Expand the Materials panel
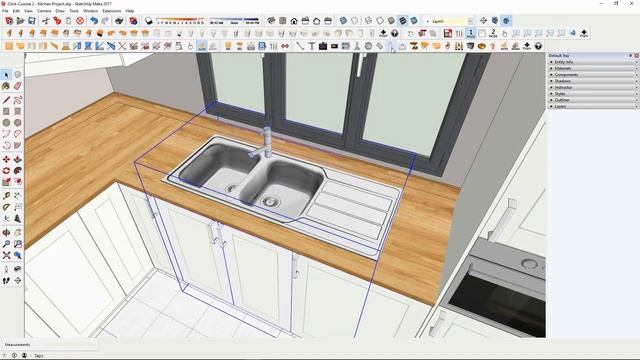 [x=593, y=68]
